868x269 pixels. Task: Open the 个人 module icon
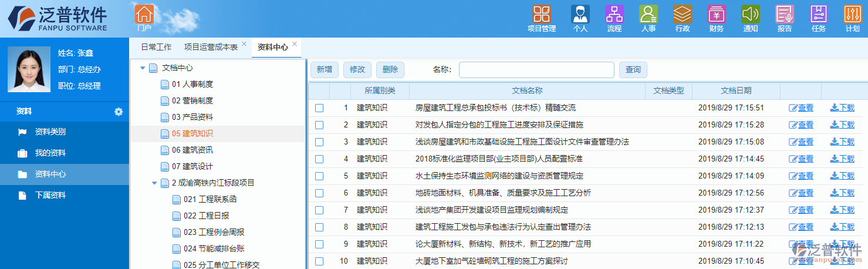pos(580,14)
